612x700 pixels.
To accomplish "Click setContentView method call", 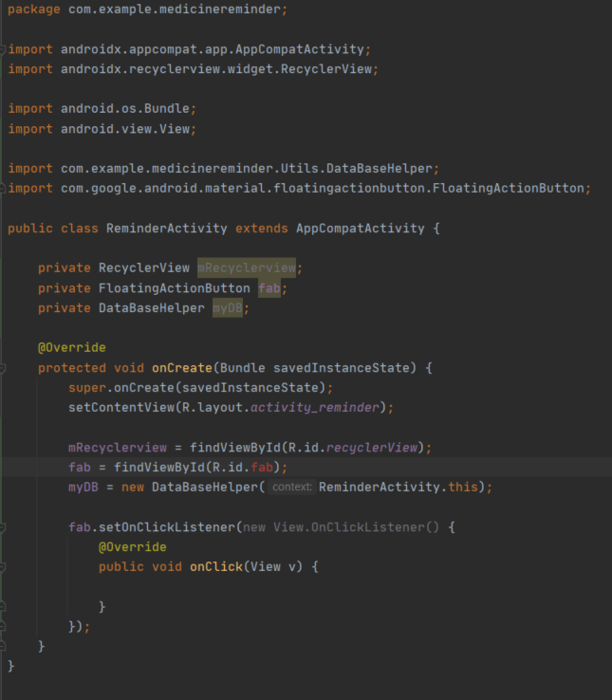I will click(121, 407).
